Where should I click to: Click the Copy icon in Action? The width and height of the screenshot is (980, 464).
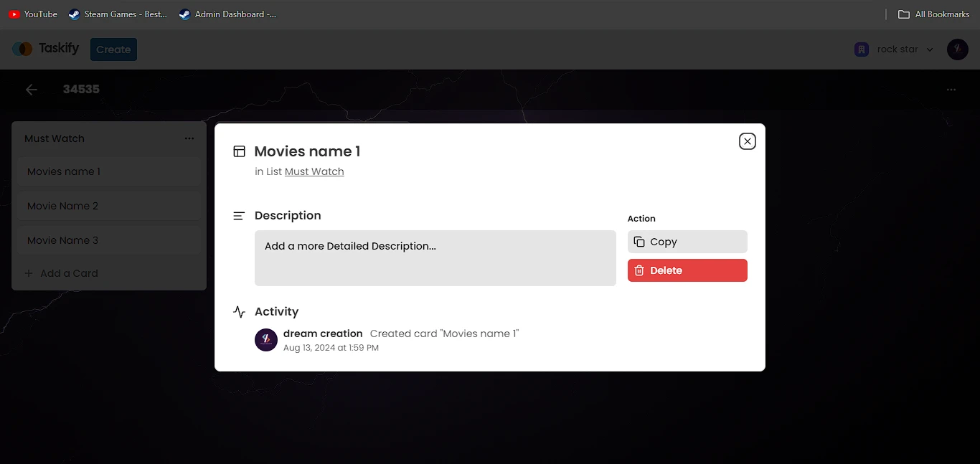639,242
